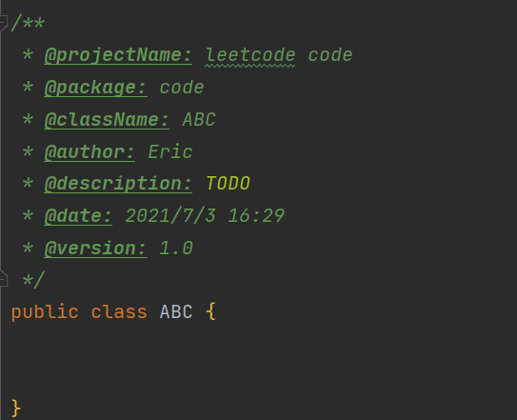Click the @date tag
The width and height of the screenshot is (517, 420).
tap(78, 216)
